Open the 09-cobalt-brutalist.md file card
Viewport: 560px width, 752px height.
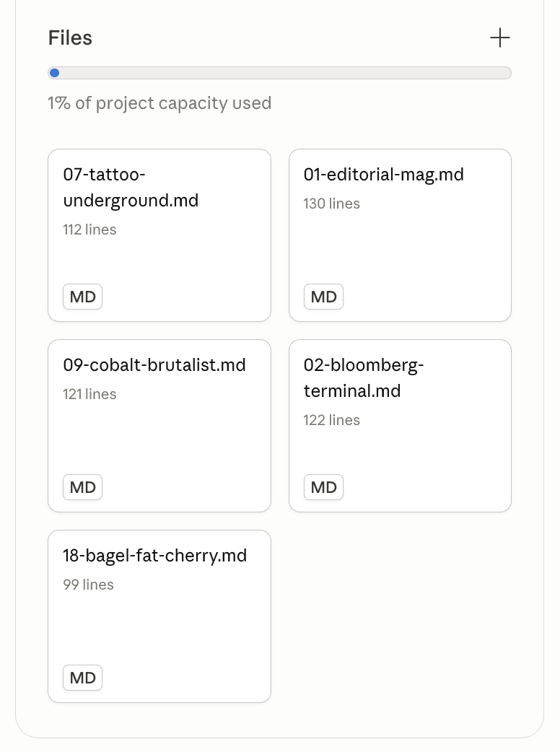coord(159,426)
